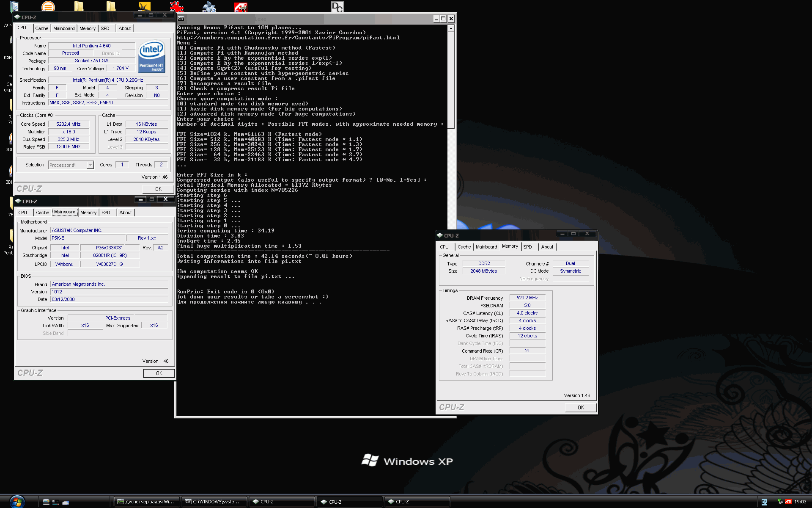Click FSB:DRAM ratio value 5:8
The image size is (812, 508).
[527, 305]
